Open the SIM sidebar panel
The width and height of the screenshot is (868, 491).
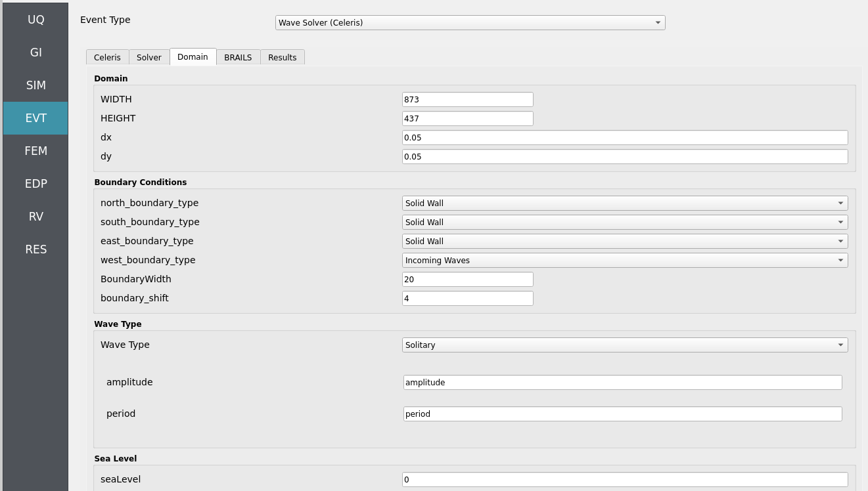tap(35, 85)
